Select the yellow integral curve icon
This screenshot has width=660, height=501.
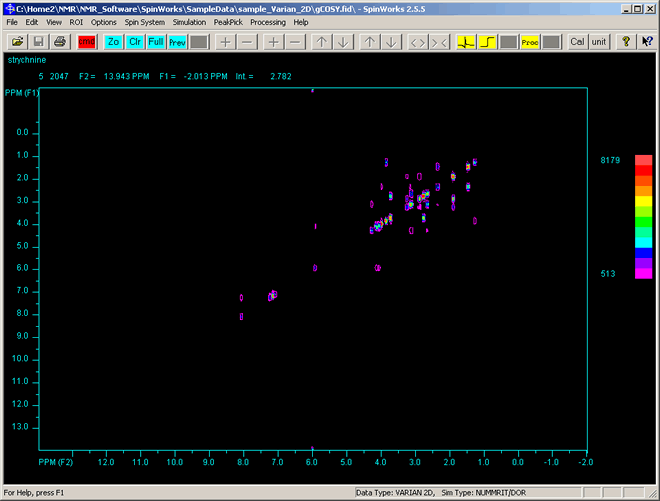[x=487, y=42]
